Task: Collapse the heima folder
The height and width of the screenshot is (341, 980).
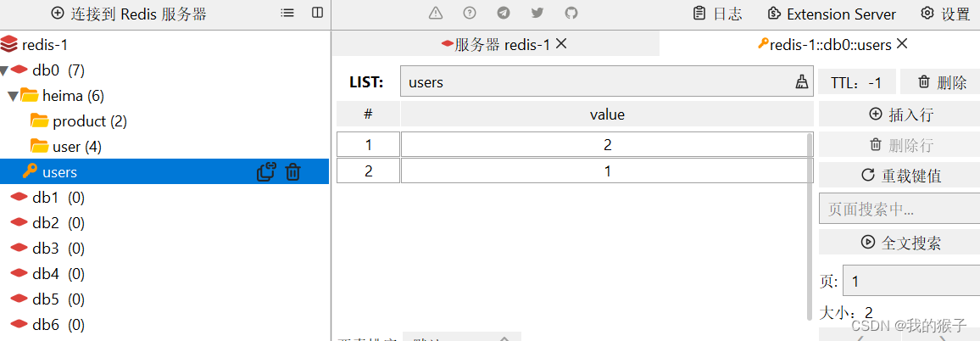Action: pos(12,96)
